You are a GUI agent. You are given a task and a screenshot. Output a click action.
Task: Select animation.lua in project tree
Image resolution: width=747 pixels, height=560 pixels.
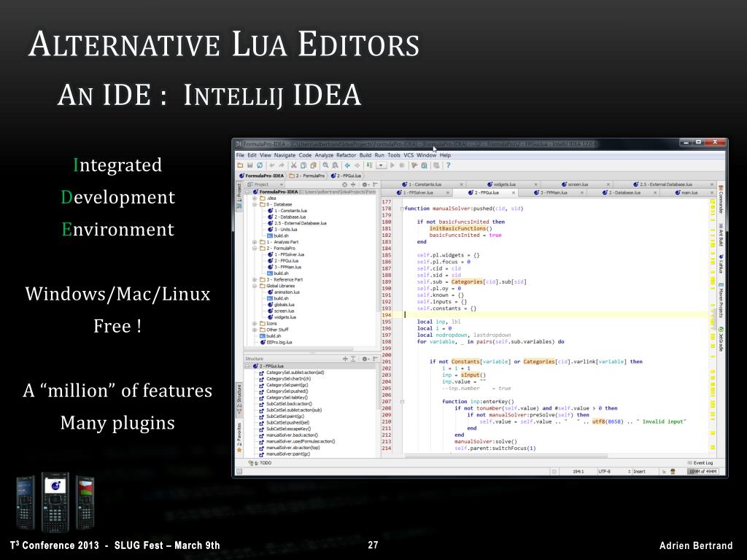284,292
